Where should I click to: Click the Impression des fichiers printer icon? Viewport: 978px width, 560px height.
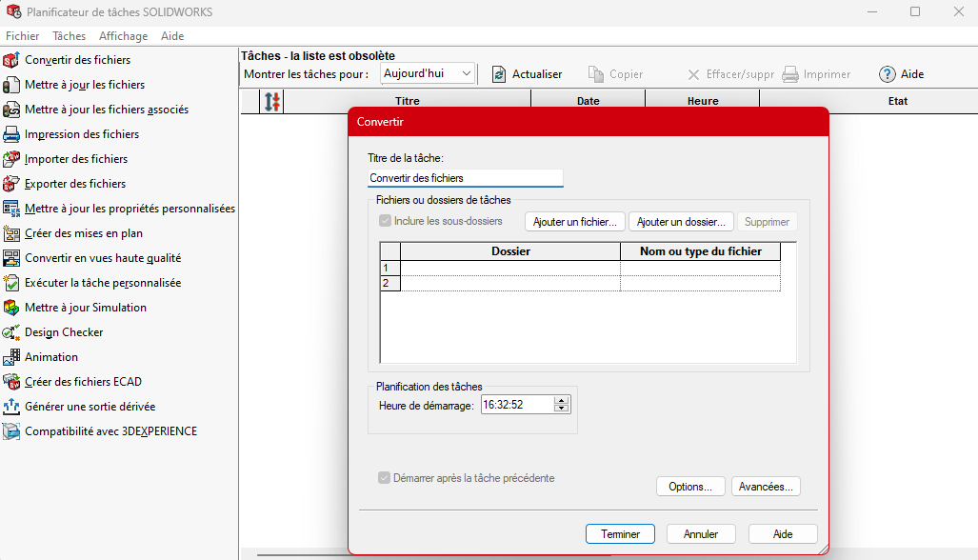coord(11,134)
